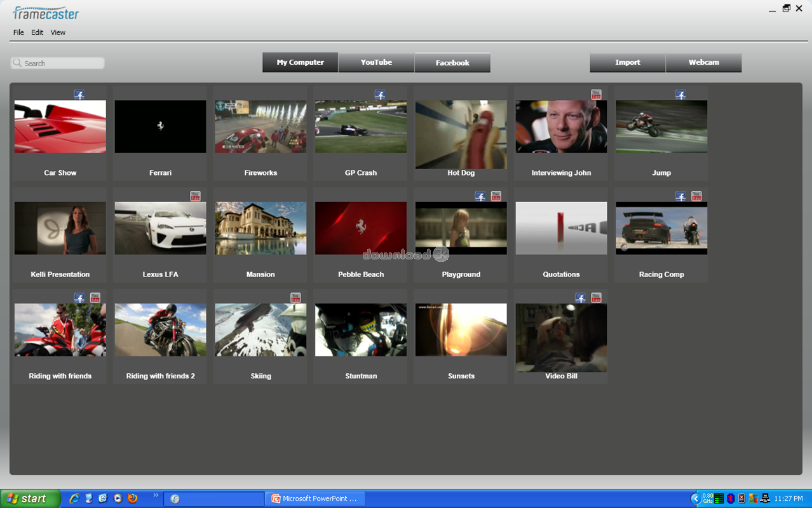This screenshot has width=812, height=508.
Task: Select the GP Crash video thumbnail
Action: pos(361,127)
